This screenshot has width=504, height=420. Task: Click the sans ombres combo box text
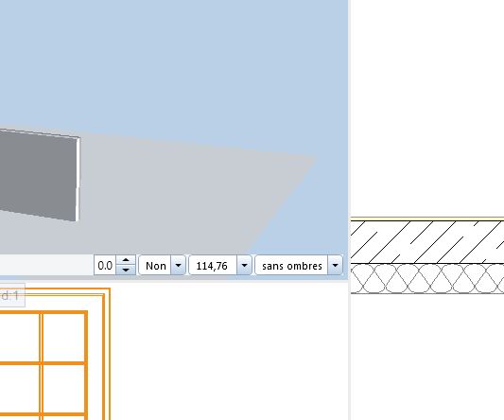pyautogui.click(x=291, y=265)
